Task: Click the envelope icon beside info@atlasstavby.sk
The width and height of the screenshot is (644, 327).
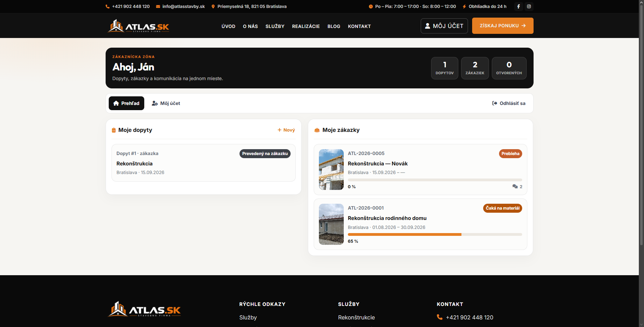Action: 158,7
